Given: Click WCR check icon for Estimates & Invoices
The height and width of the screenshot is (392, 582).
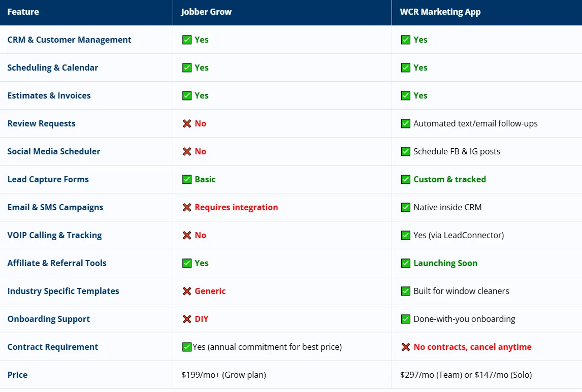Looking at the screenshot, I should (406, 95).
